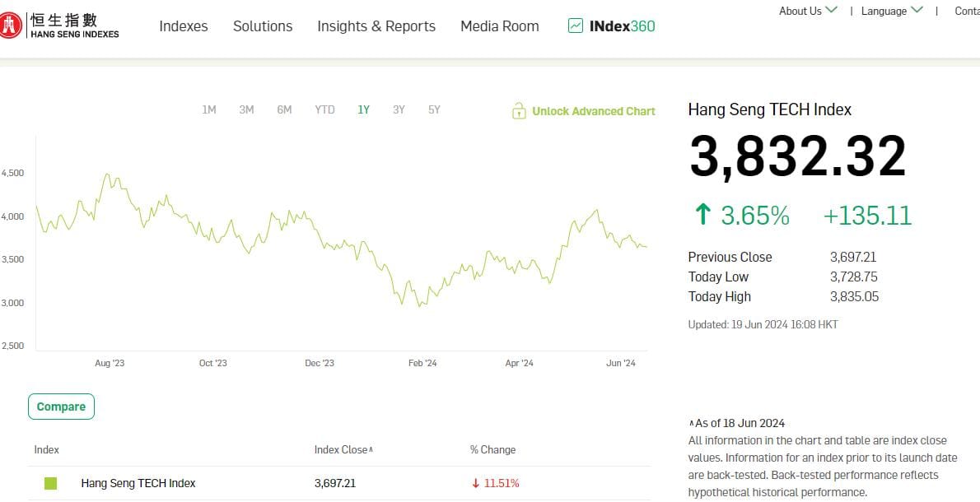Open the Media Room menu
The image size is (980, 502).
[499, 26]
